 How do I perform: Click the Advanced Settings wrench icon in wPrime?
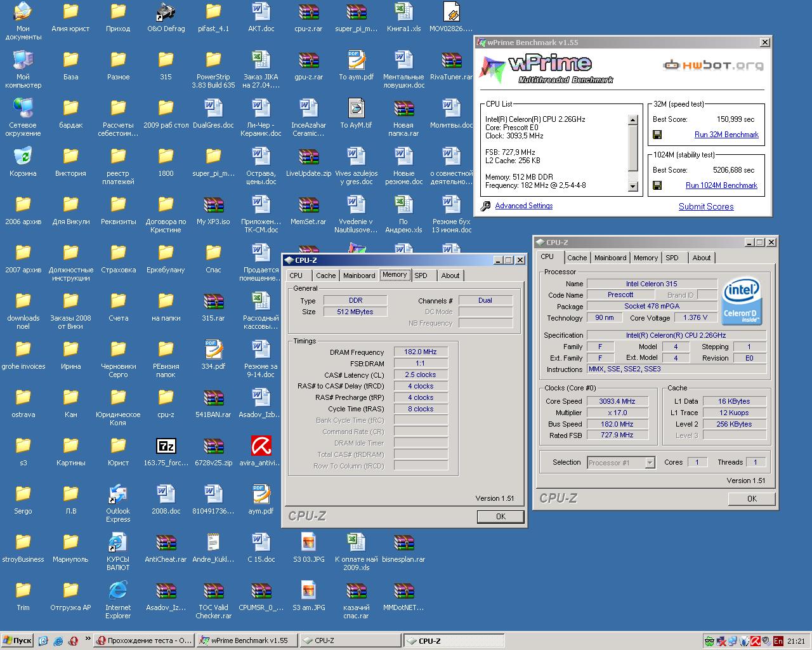485,206
